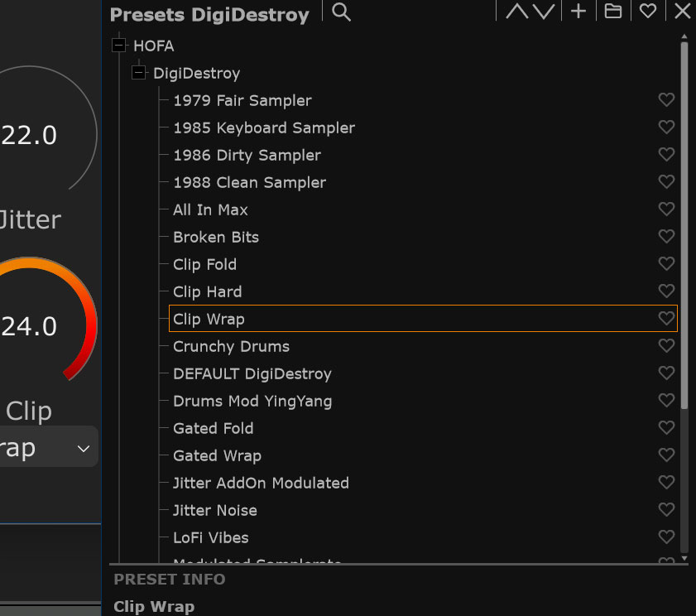Close the presets panel with X
The width and height of the screenshot is (696, 616).
[x=682, y=11]
